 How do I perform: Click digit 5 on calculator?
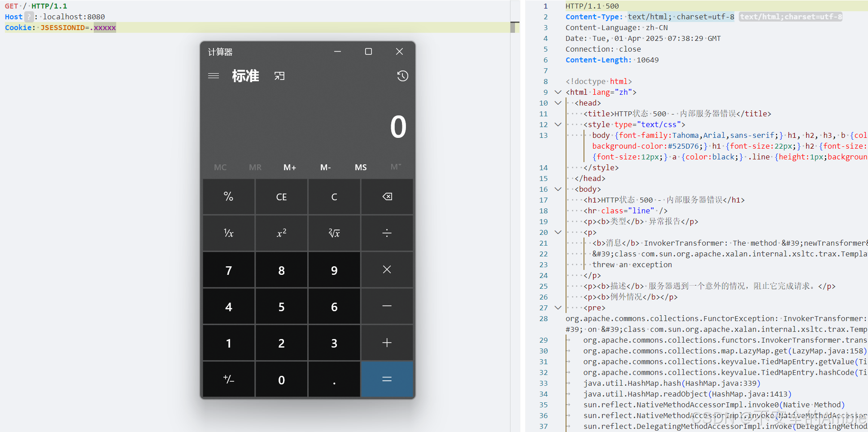[x=281, y=306]
